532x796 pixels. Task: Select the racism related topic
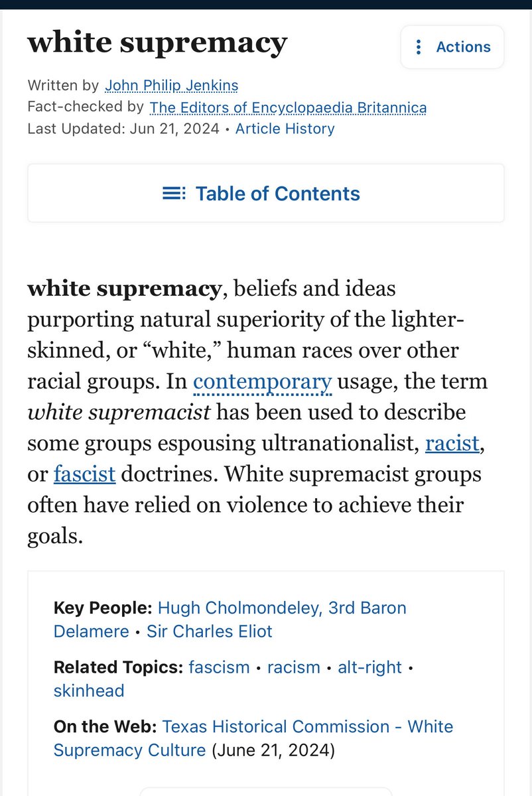(293, 667)
